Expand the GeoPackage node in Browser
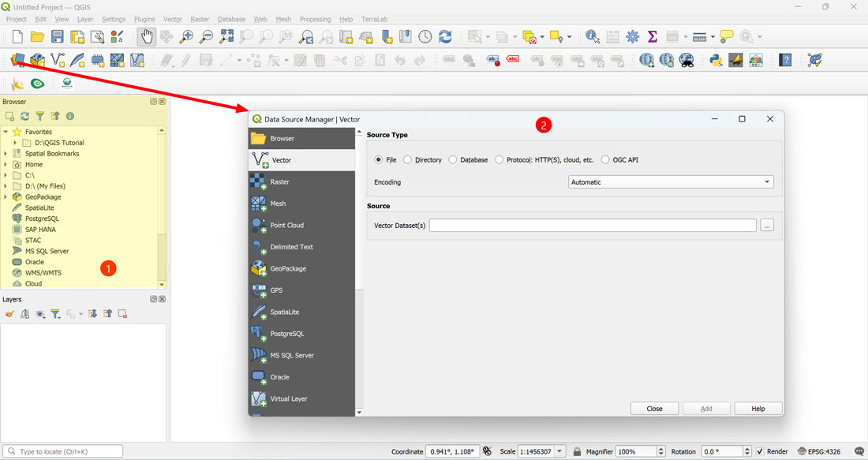The width and height of the screenshot is (868, 460). click(6, 196)
